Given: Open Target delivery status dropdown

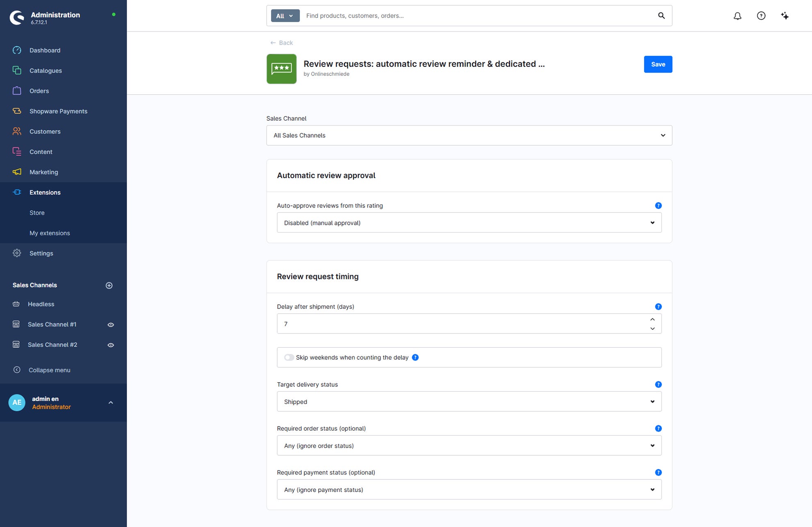Looking at the screenshot, I should click(x=469, y=402).
